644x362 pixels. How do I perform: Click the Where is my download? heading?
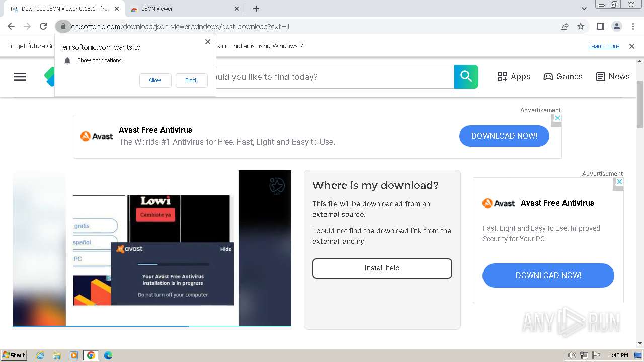tap(376, 185)
